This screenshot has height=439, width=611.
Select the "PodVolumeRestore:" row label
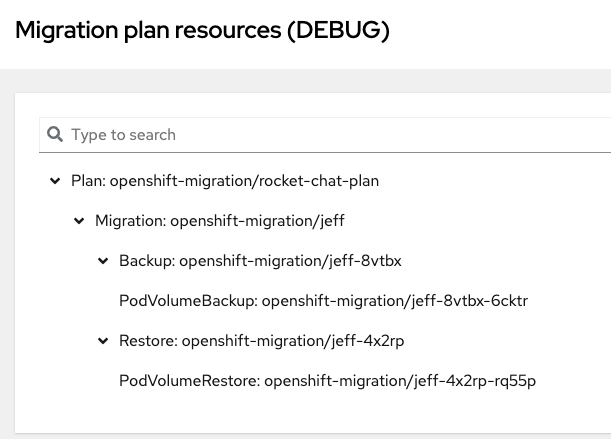tap(189, 381)
